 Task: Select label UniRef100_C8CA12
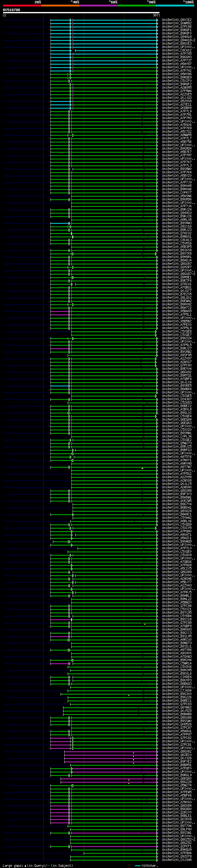click(x=176, y=50)
